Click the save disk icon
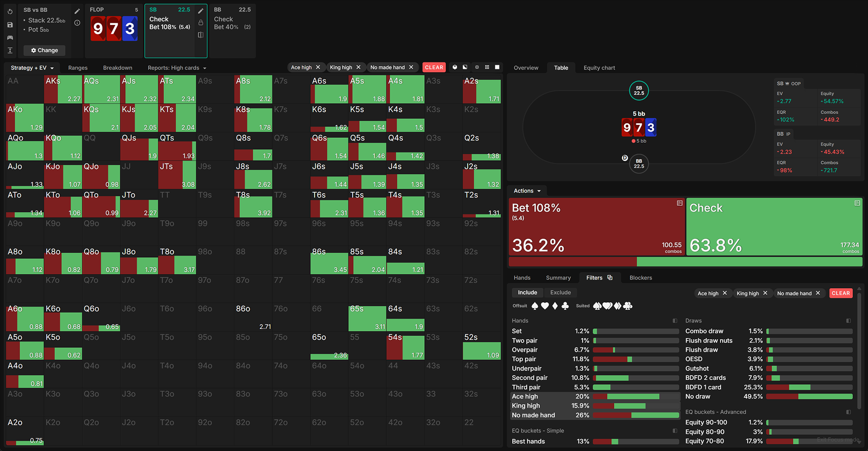 [10, 24]
